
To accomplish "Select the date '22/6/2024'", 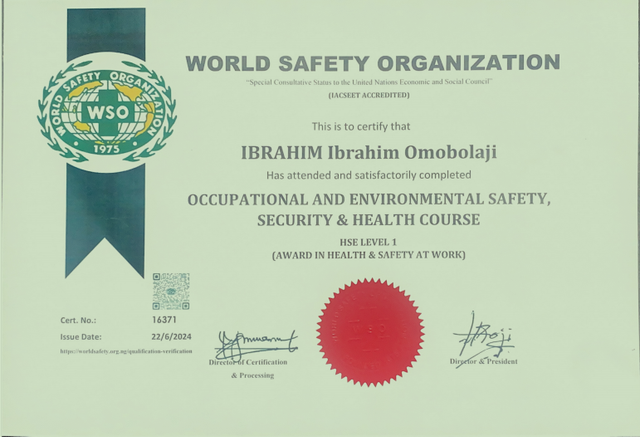I will [171, 337].
